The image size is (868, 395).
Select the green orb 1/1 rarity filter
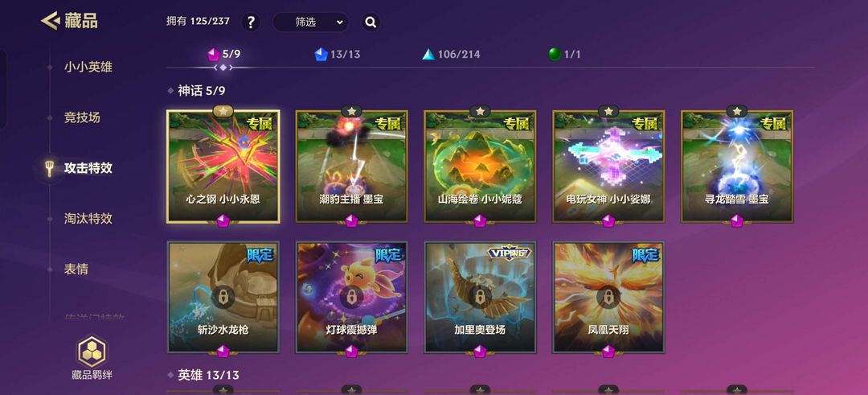coord(564,54)
